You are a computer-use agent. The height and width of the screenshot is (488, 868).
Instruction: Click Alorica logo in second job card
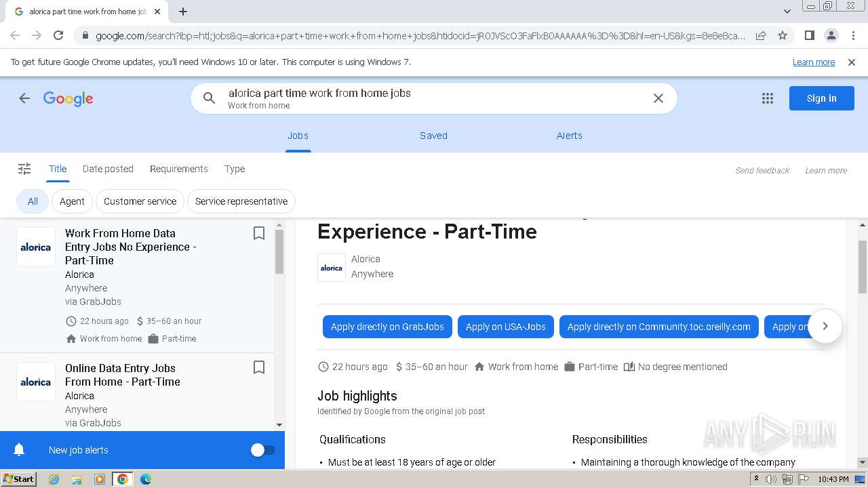click(36, 382)
